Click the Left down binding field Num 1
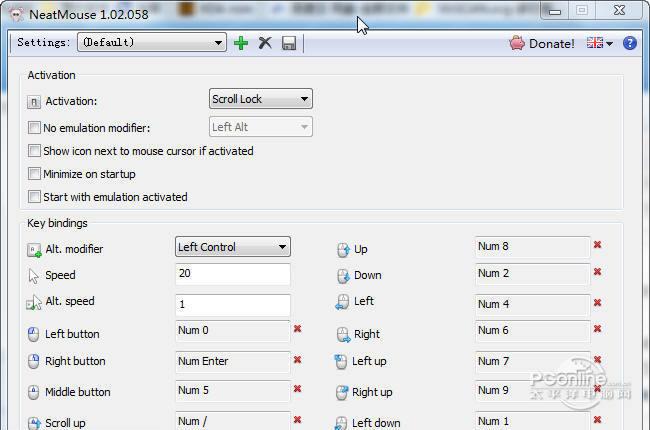The height and width of the screenshot is (430, 650). (x=532, y=420)
